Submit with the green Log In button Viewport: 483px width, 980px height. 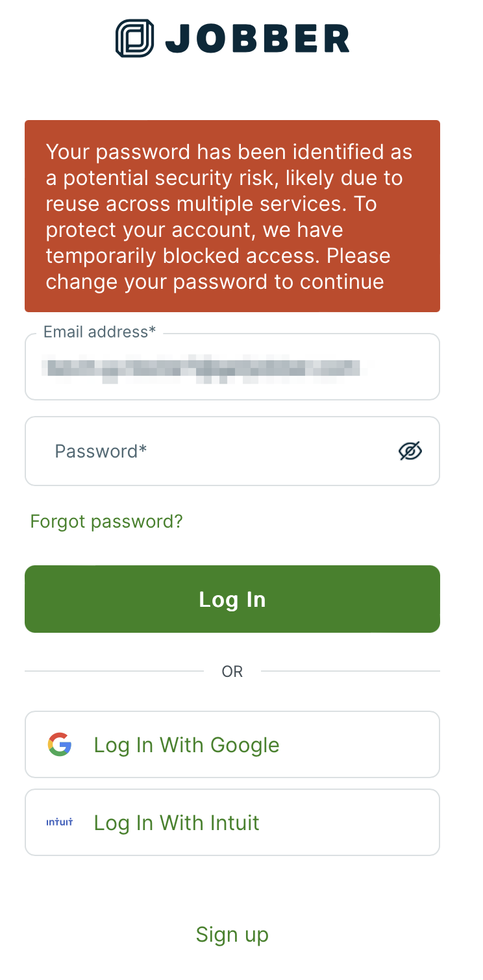(x=232, y=599)
